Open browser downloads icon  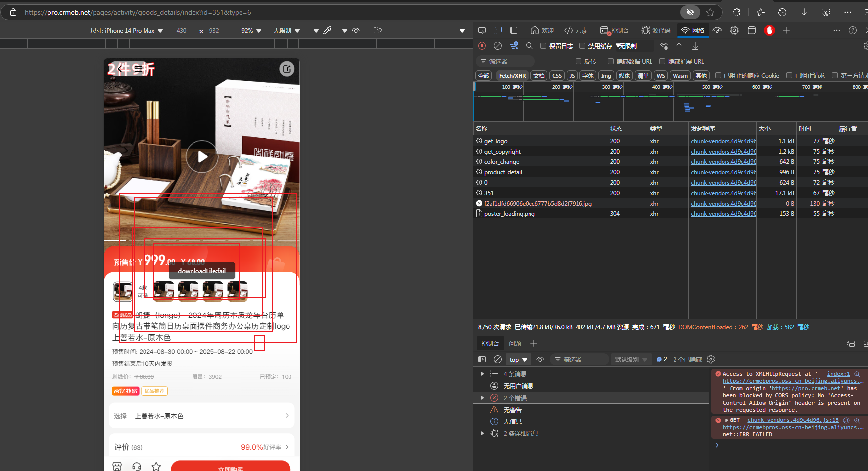[804, 12]
